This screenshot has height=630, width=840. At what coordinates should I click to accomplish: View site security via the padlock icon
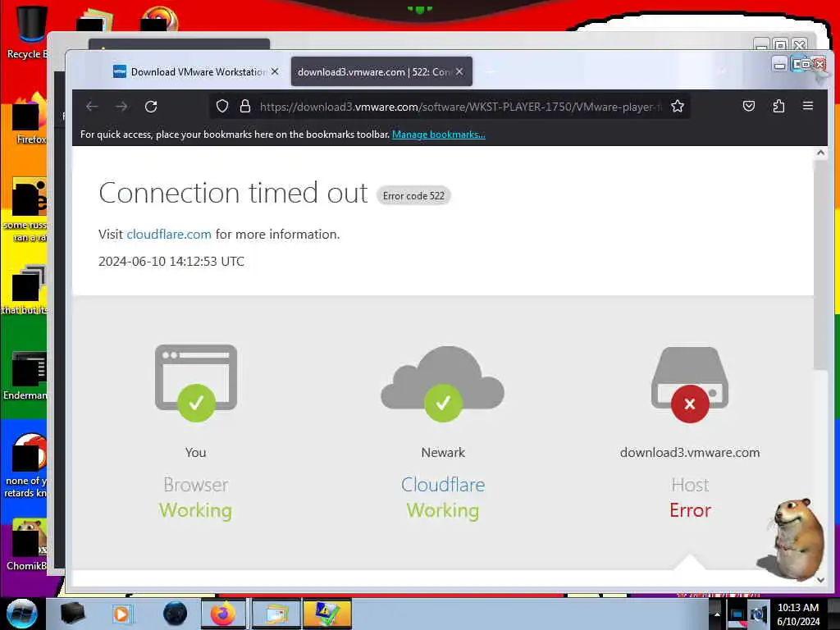point(245,106)
